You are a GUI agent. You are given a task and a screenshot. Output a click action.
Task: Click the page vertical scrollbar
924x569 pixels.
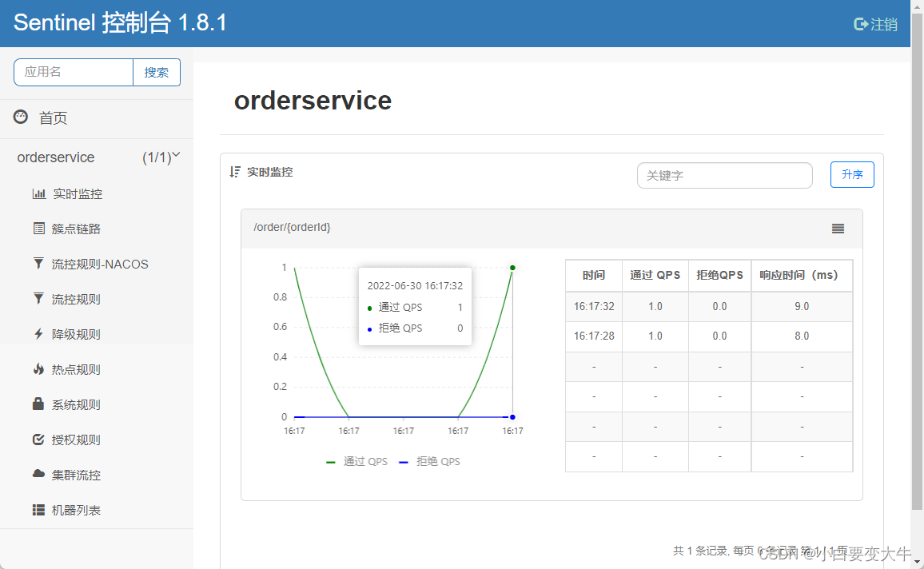918,262
